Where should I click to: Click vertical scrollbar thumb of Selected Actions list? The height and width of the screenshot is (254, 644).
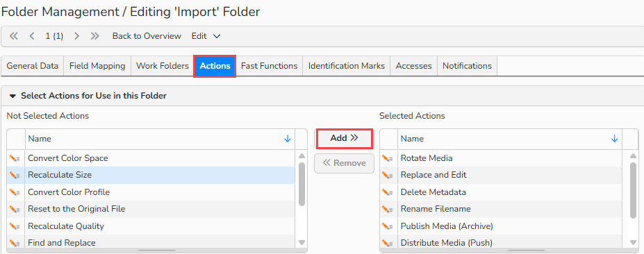633,190
